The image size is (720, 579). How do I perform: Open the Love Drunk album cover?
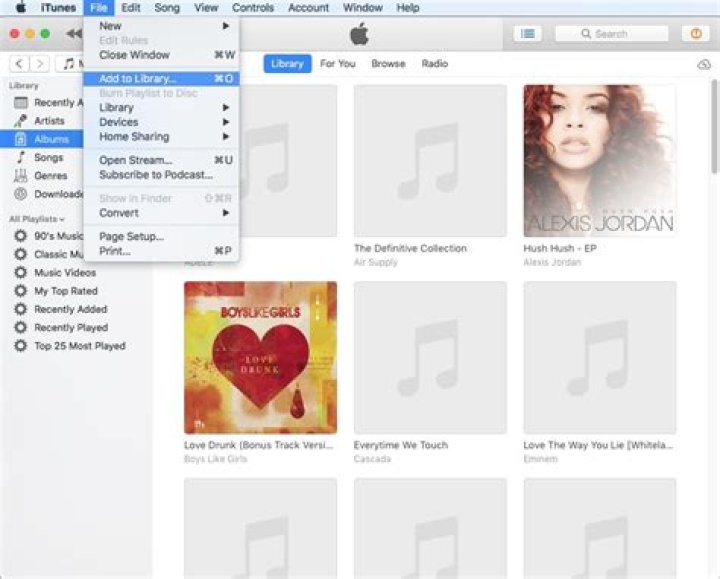[260, 357]
